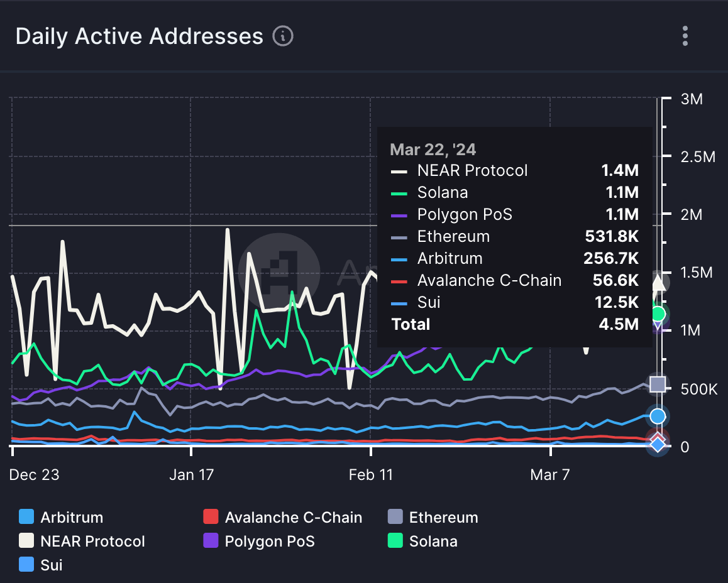
Task: Click the 3M y-axis label
Action: click(692, 99)
